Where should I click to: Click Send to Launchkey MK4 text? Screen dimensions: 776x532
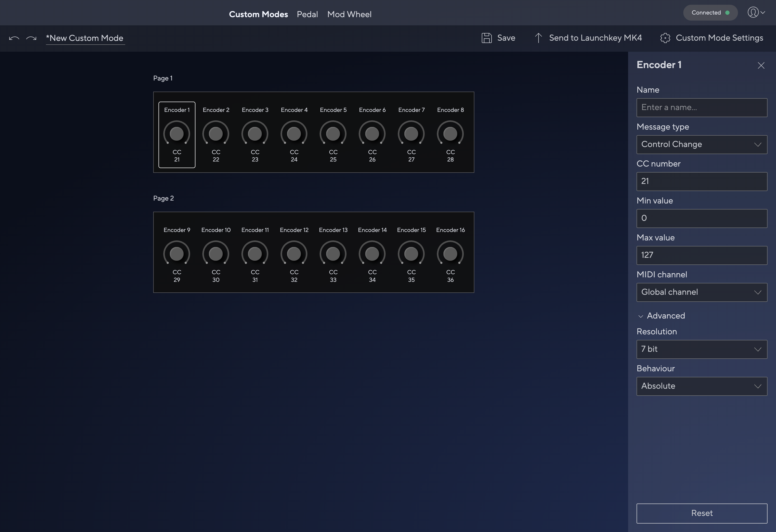[595, 38]
